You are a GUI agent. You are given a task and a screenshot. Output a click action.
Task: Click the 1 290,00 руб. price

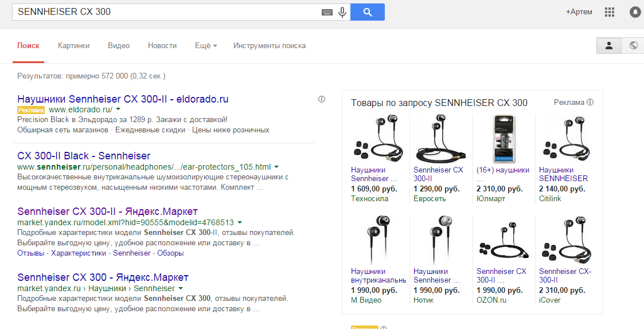[x=436, y=189]
